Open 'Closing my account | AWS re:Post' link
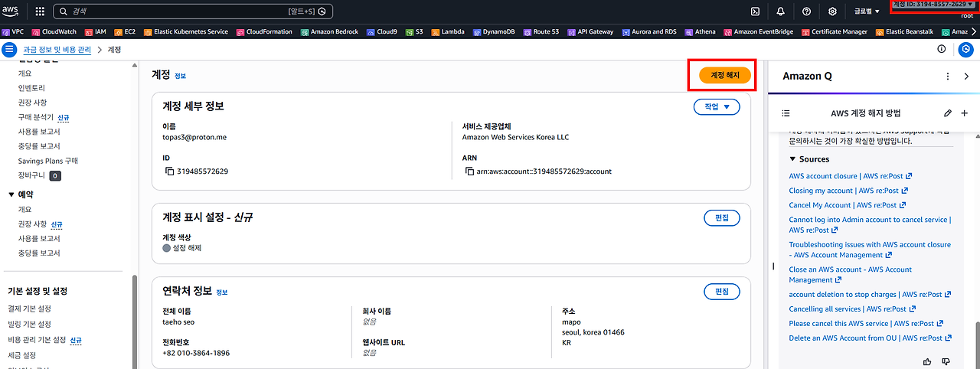 [x=848, y=191]
